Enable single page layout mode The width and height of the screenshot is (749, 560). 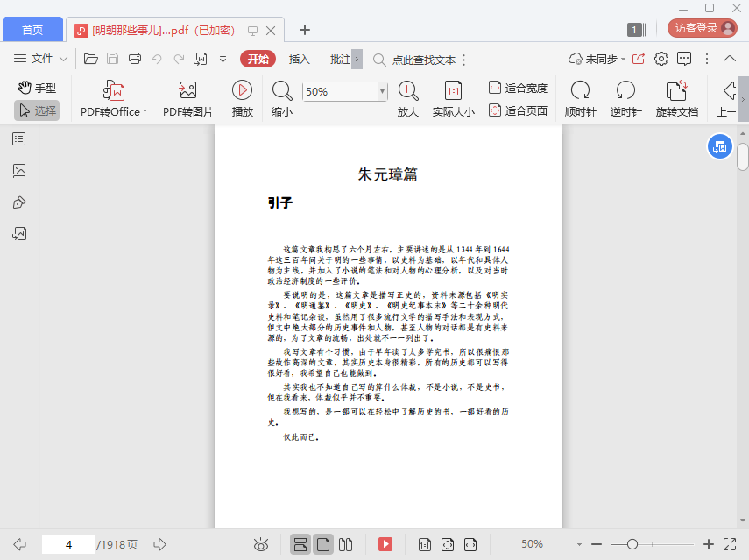pyautogui.click(x=323, y=545)
